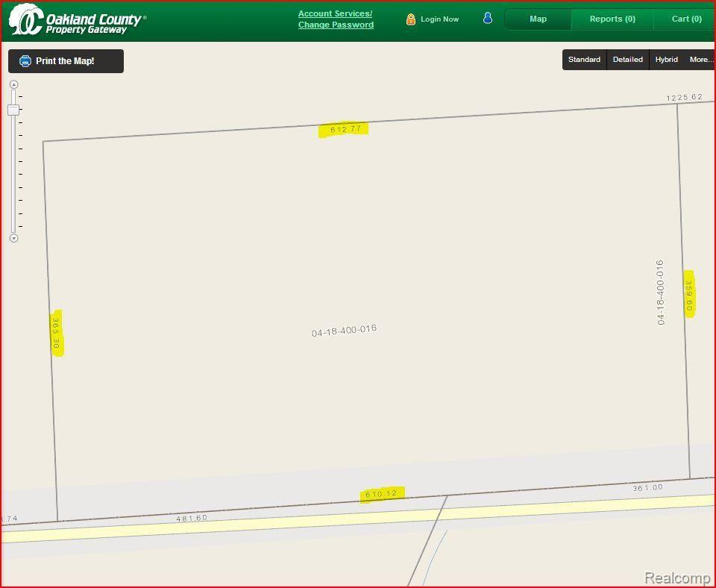The width and height of the screenshot is (716, 588).
Task: Click the lock icon beside Login Now
Action: coord(410,19)
